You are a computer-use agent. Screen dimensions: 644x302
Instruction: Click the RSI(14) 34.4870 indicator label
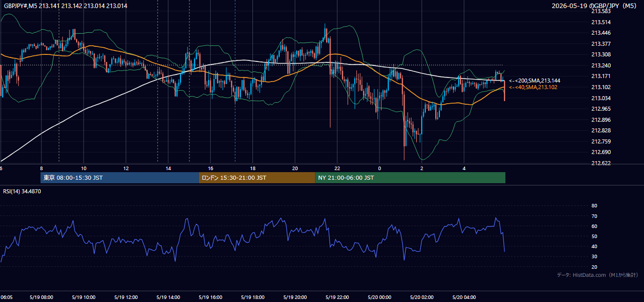22,191
